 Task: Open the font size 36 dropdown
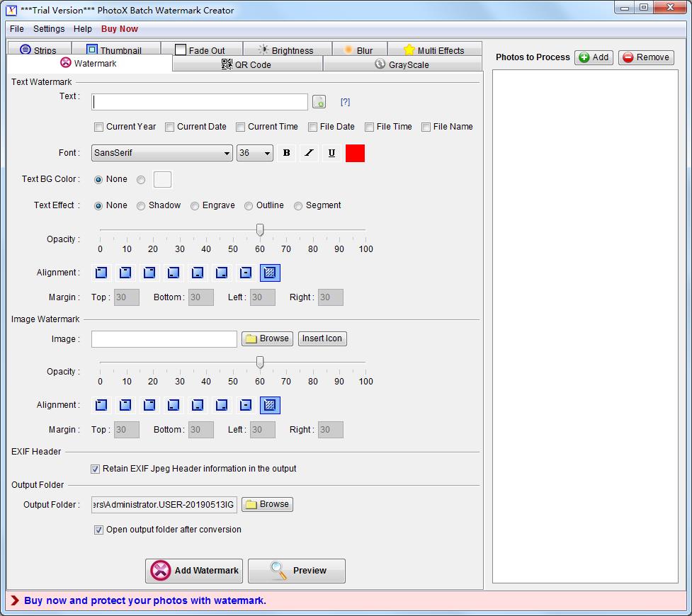coord(255,153)
